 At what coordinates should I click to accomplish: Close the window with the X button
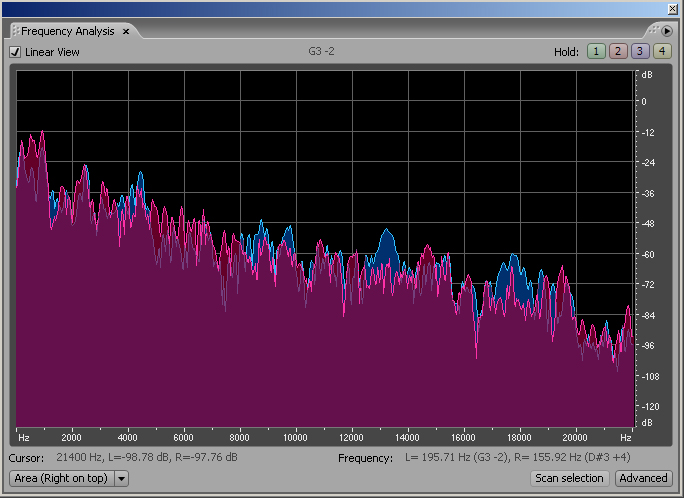673,9
